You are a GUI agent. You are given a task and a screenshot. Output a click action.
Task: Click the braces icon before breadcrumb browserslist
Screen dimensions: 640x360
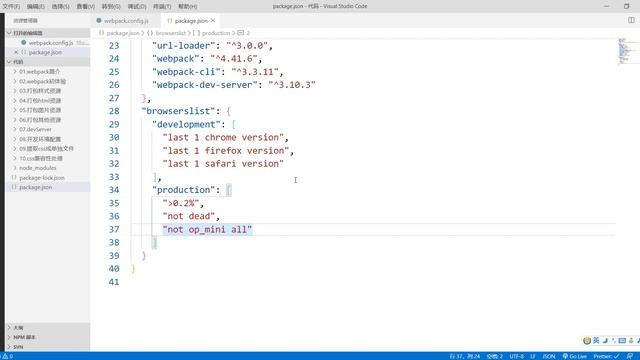click(x=150, y=33)
